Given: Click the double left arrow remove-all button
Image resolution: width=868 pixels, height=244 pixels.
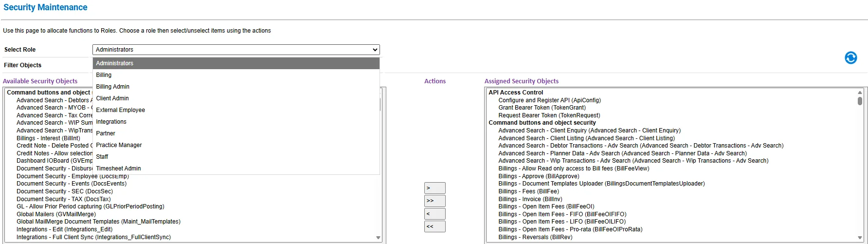Looking at the screenshot, I should [x=434, y=226].
